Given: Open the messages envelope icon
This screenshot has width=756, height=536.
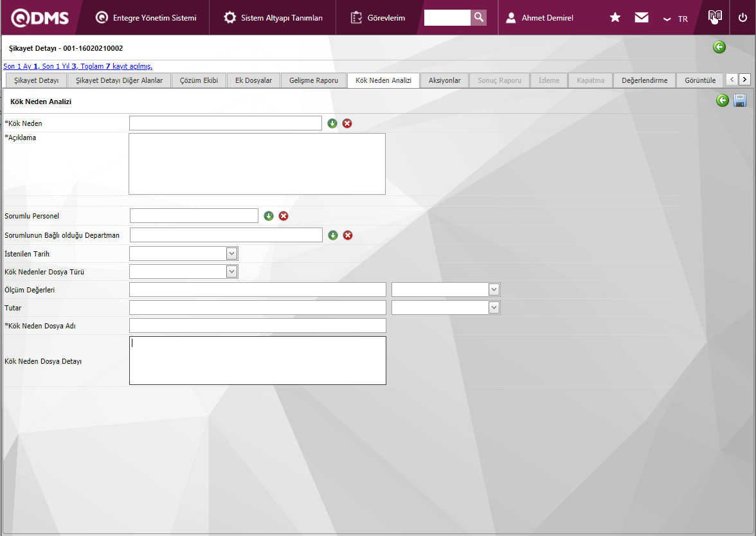Looking at the screenshot, I should [x=642, y=18].
